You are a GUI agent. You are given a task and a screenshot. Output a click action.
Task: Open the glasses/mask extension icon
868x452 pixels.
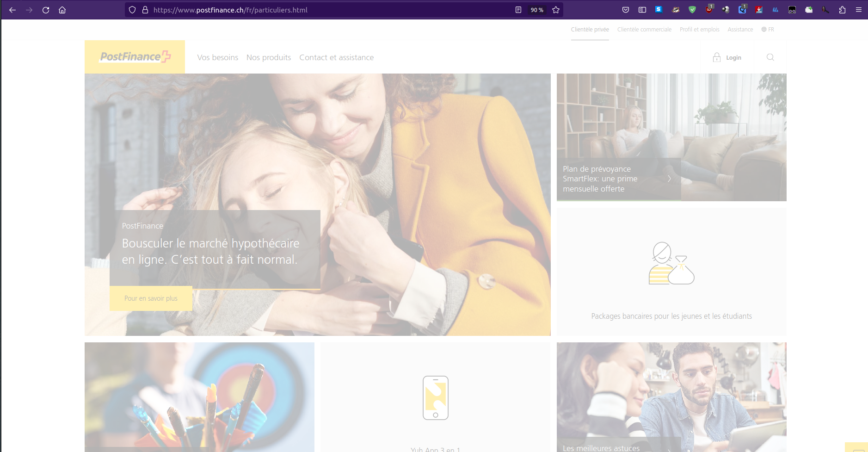(792, 10)
